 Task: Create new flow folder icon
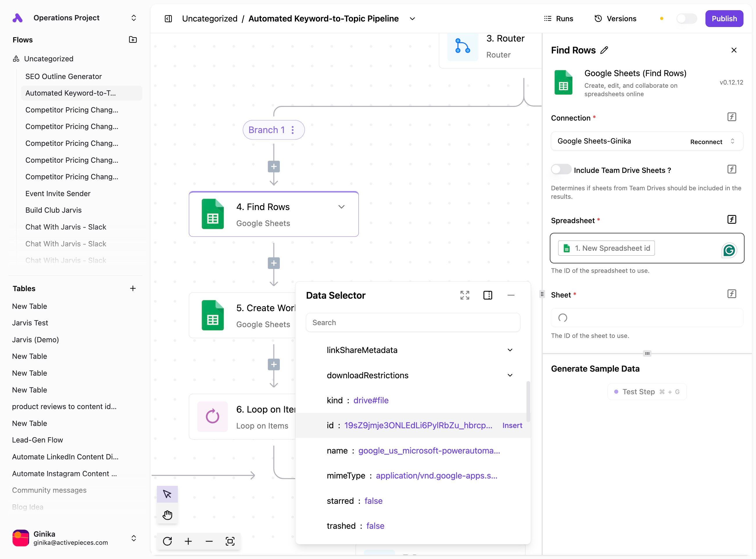coord(133,40)
